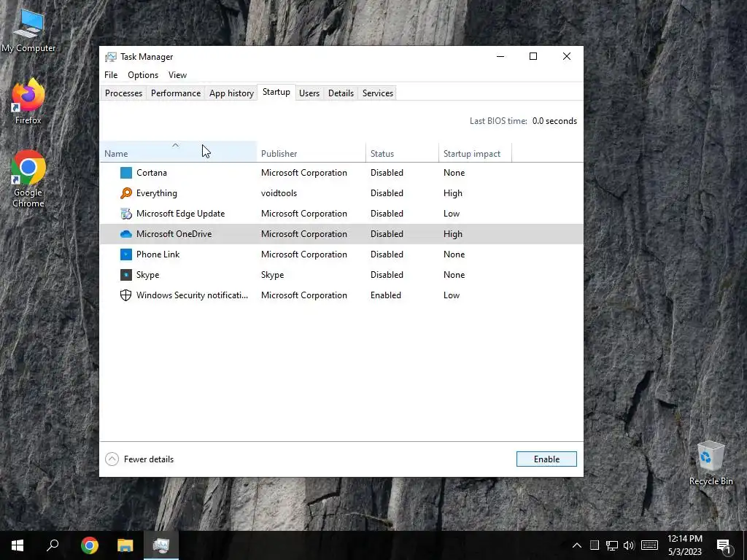The image size is (747, 560).
Task: Click the Last BIOS time value
Action: pyautogui.click(x=554, y=121)
